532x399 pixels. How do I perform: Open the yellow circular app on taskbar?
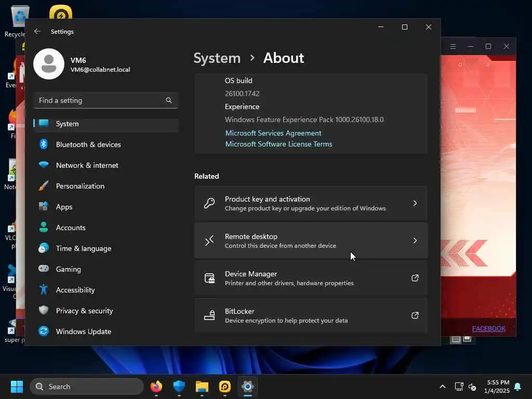[x=225, y=387]
